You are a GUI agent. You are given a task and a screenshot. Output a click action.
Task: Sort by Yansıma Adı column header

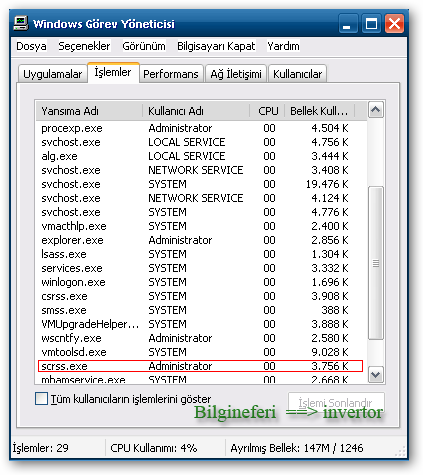coord(89,111)
